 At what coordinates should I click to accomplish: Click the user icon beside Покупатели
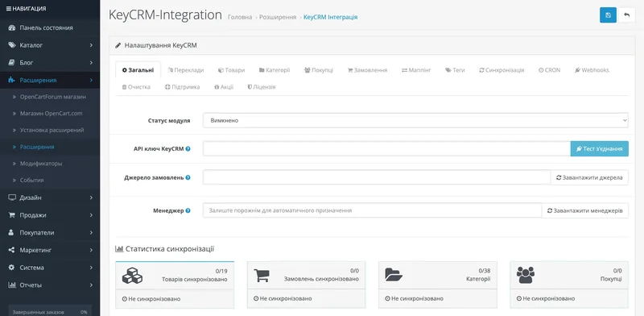pos(12,232)
